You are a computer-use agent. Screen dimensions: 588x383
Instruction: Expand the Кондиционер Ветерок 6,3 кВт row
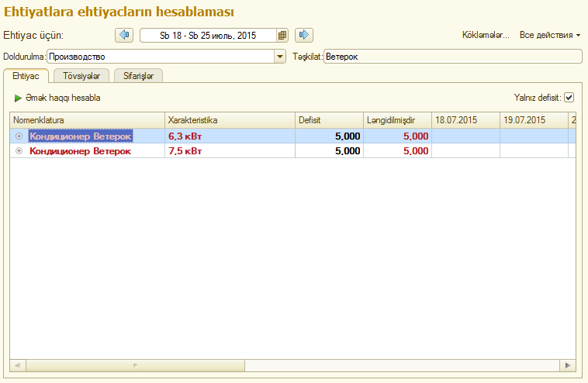[x=19, y=136]
